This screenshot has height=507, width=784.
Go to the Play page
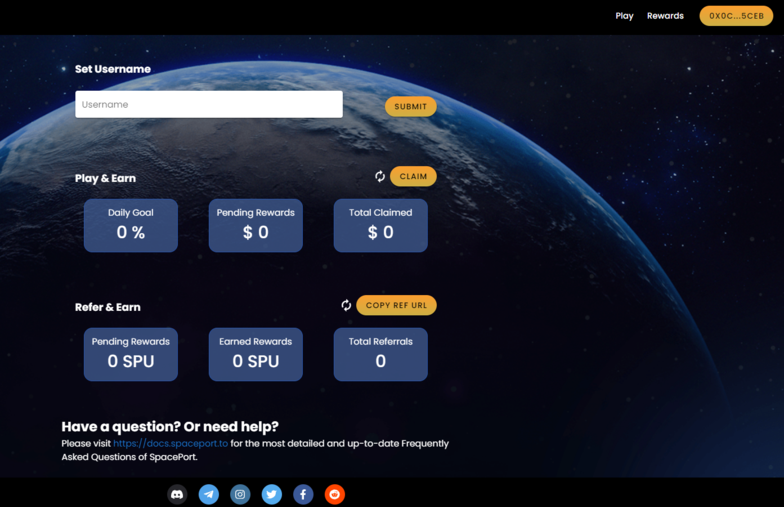[x=624, y=16]
